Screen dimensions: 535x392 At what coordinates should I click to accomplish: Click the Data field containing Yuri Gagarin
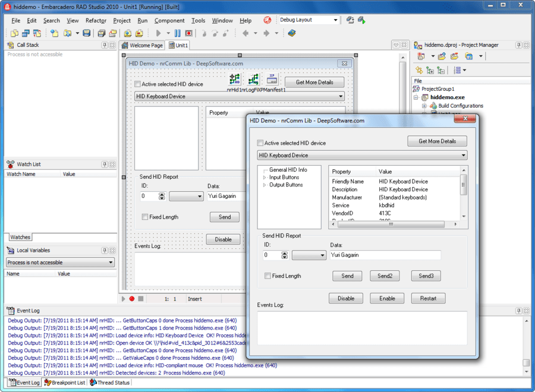coord(385,255)
